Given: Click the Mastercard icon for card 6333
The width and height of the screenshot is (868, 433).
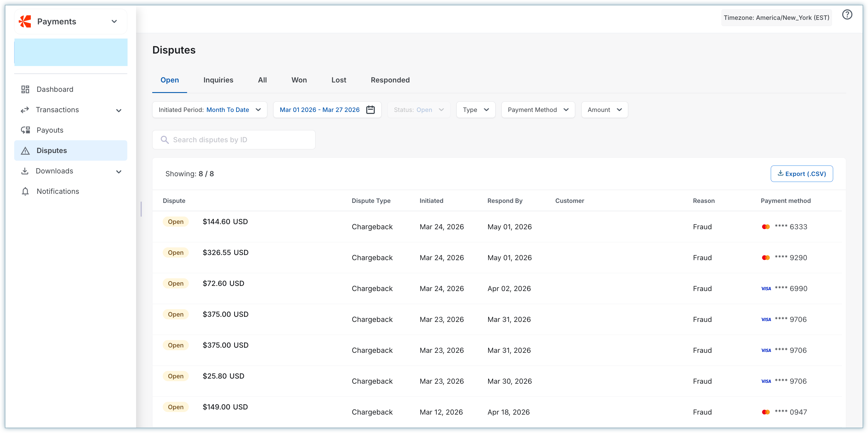Looking at the screenshot, I should pos(766,227).
